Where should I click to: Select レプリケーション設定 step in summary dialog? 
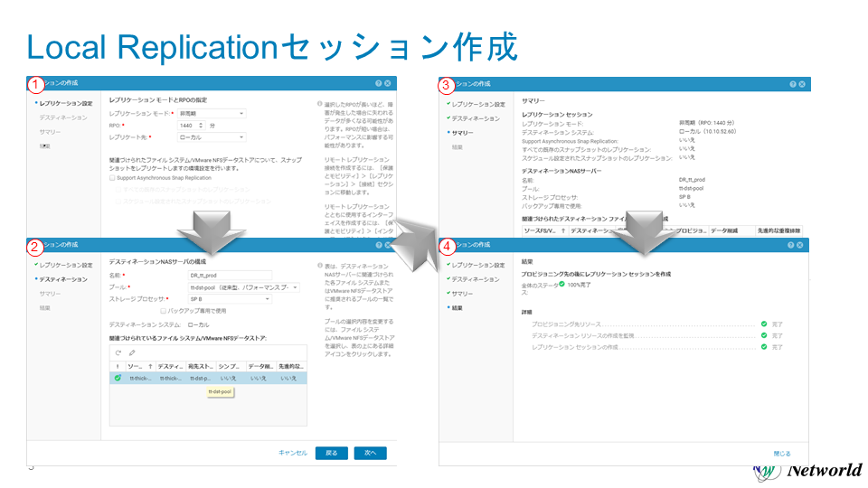[x=478, y=104]
